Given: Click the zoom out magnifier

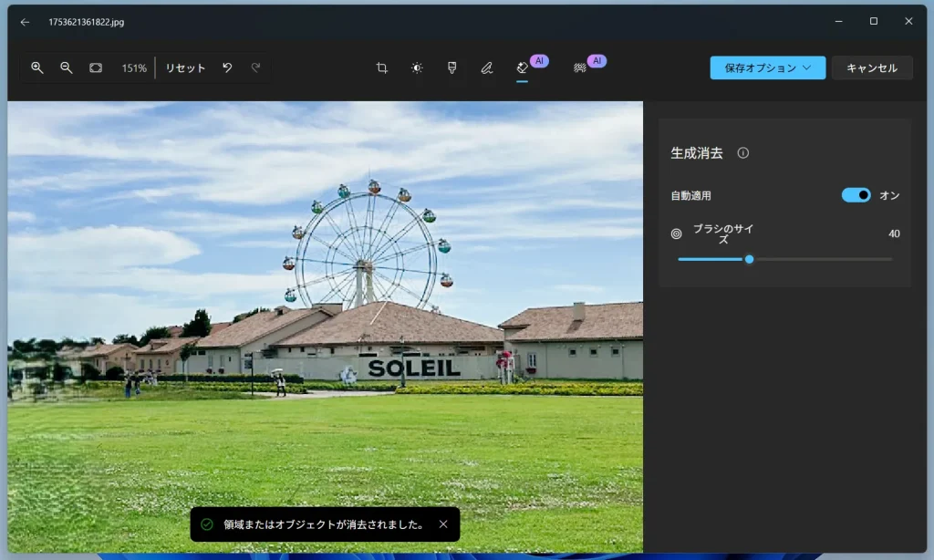Looking at the screenshot, I should pos(66,67).
